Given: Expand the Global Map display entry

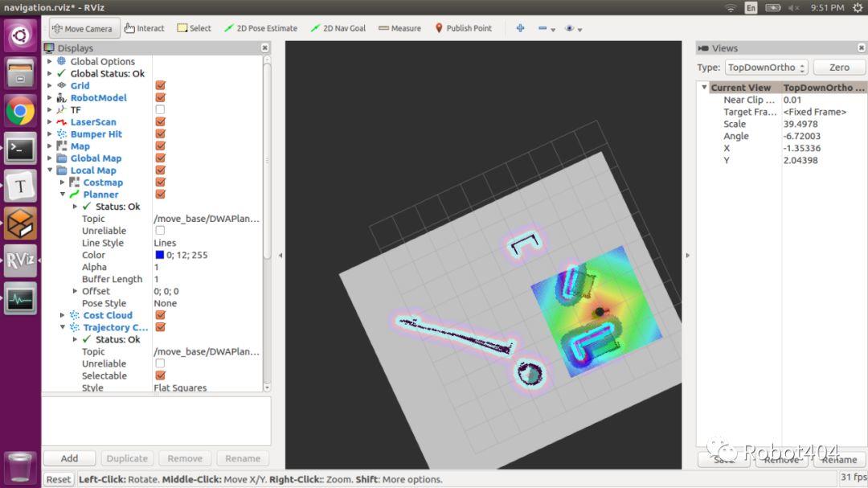Looking at the screenshot, I should click(51, 158).
